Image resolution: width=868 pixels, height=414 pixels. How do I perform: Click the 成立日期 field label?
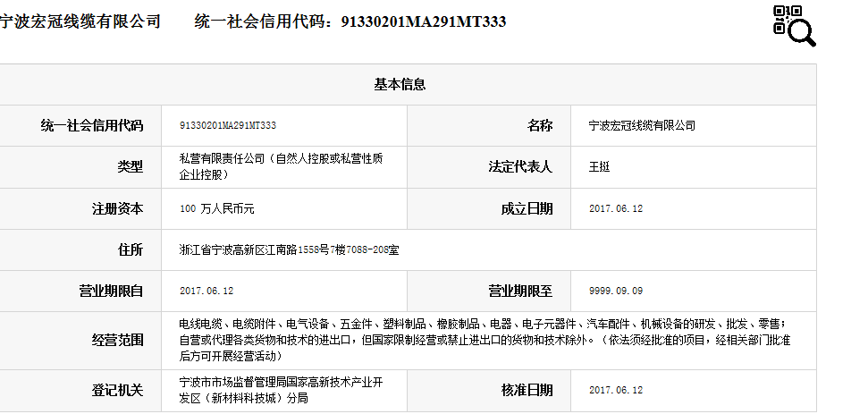coord(527,208)
